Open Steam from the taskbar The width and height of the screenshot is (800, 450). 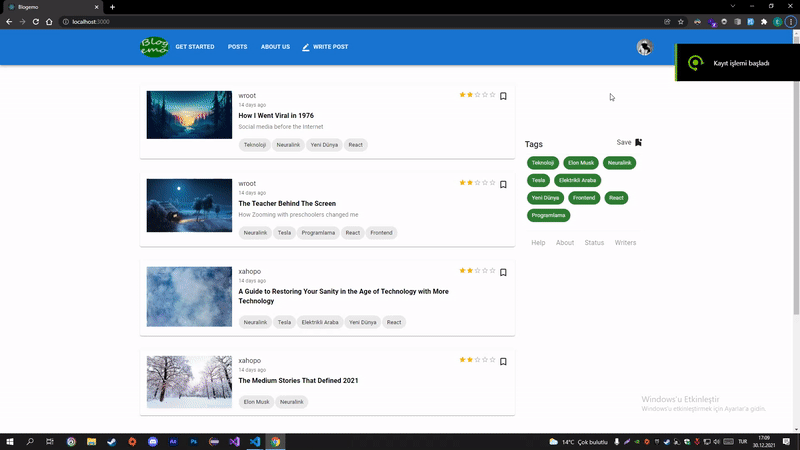coord(112,441)
